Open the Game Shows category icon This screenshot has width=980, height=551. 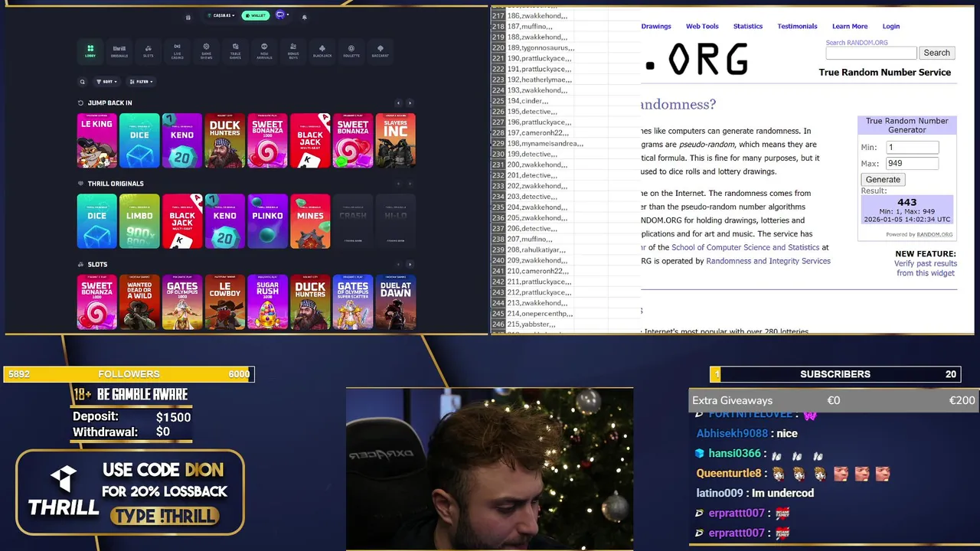[x=206, y=51]
